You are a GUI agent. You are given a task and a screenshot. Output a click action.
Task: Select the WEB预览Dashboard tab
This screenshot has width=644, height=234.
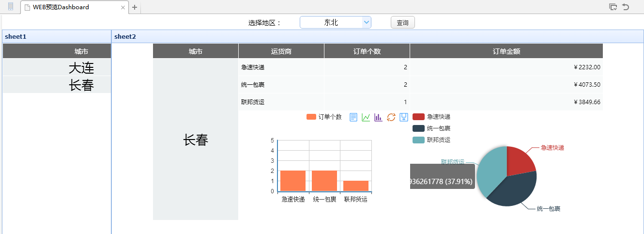click(x=75, y=7)
